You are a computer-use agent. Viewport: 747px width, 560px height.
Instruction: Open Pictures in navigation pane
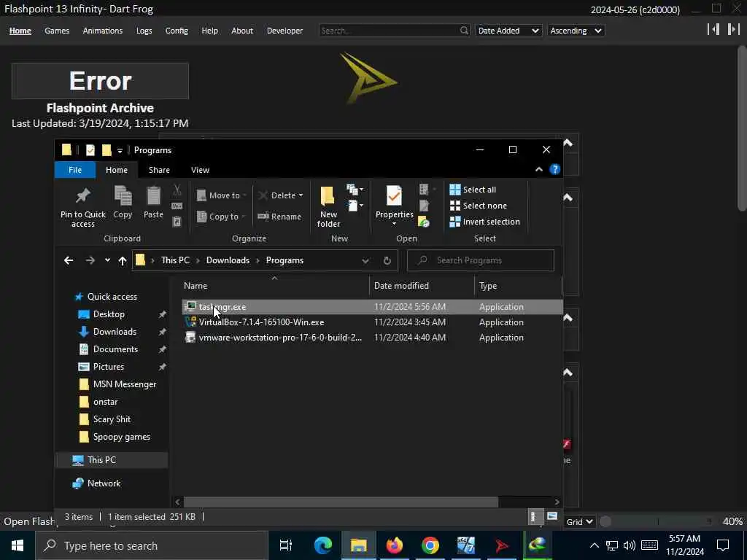pyautogui.click(x=108, y=367)
